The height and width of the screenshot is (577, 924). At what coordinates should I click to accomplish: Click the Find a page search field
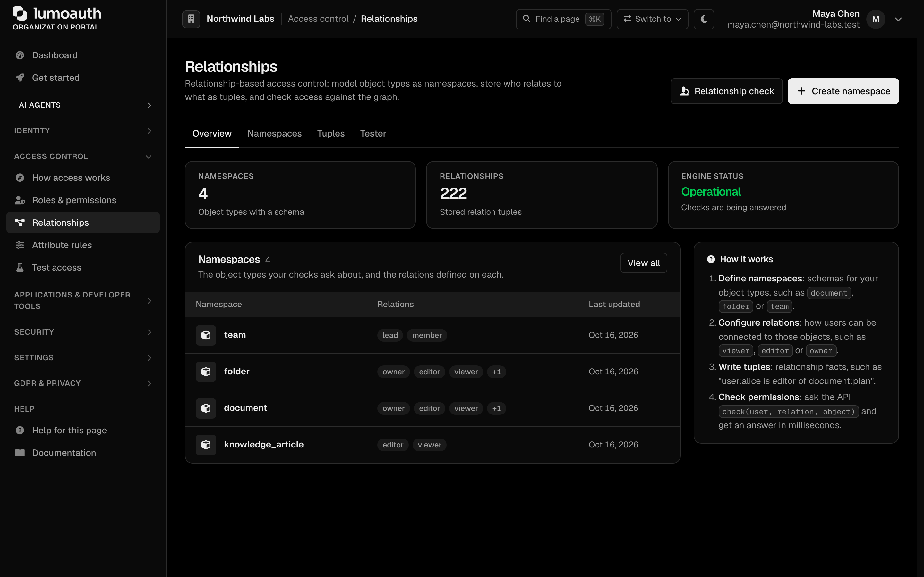click(563, 19)
